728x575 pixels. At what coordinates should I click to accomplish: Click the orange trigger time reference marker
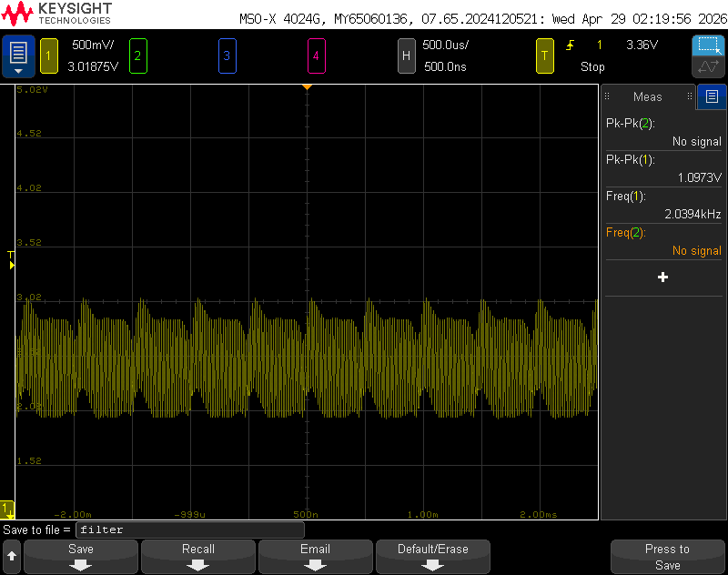tap(307, 86)
